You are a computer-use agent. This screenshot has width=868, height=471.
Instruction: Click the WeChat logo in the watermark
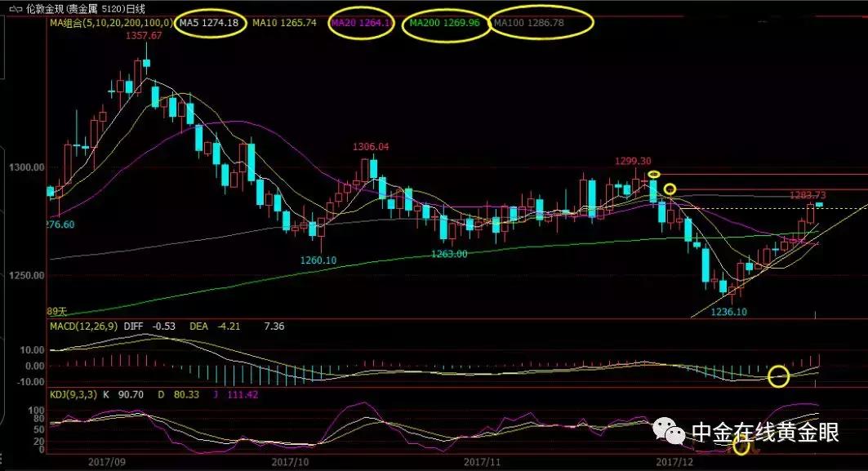674,433
